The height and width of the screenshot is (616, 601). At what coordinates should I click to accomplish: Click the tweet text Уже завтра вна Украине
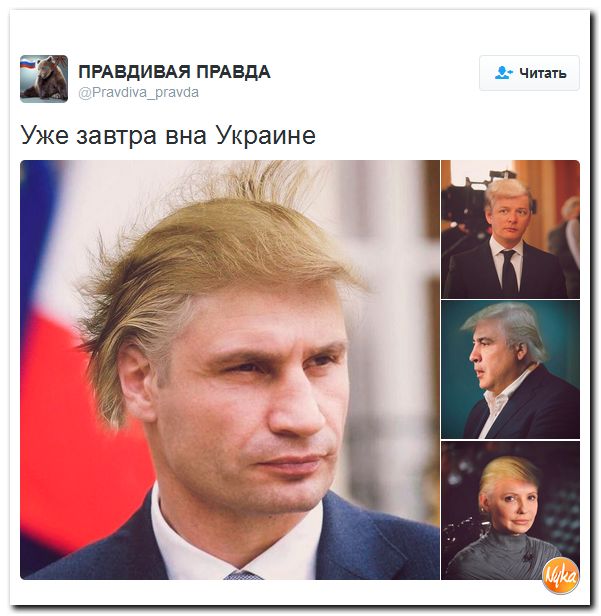click(x=168, y=135)
